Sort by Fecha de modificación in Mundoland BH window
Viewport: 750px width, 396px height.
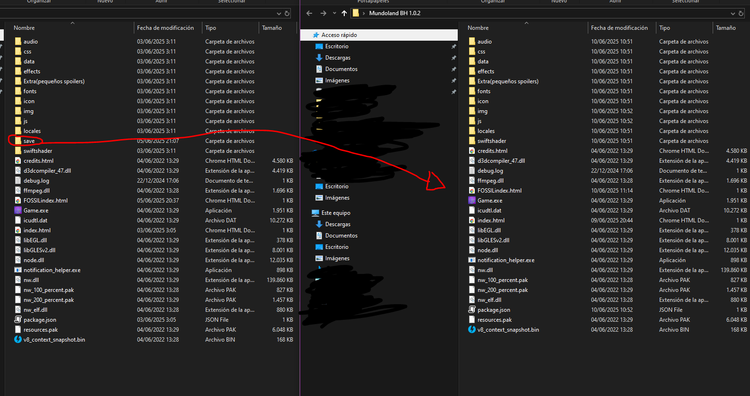619,28
